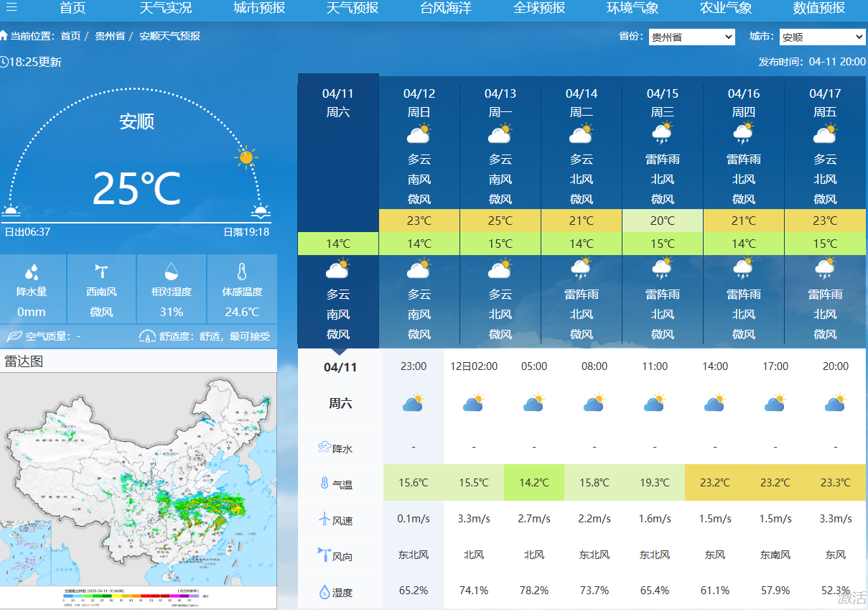
Task: Click the 贵州省 breadcrumb link
Action: [109, 36]
